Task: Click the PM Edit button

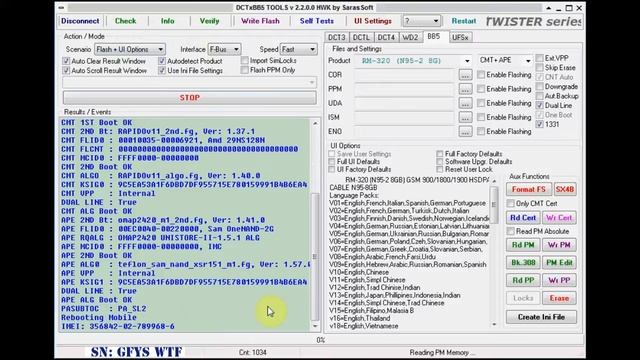Action: pos(559,262)
